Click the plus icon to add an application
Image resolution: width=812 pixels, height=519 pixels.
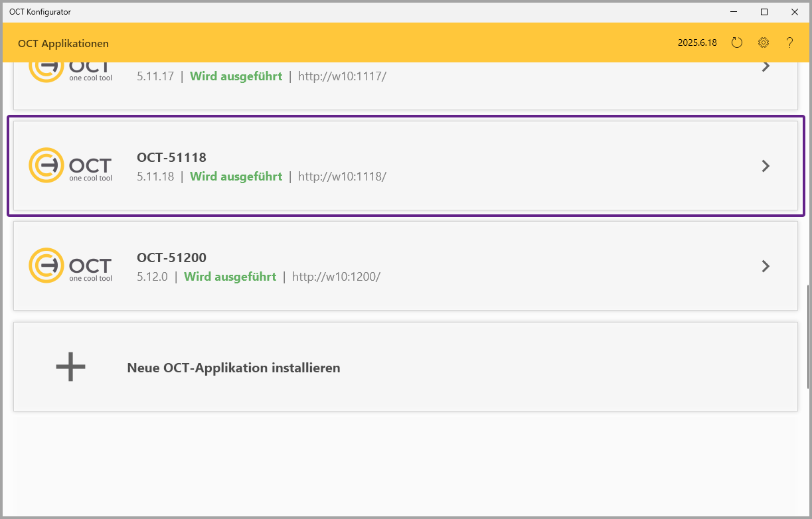[70, 367]
